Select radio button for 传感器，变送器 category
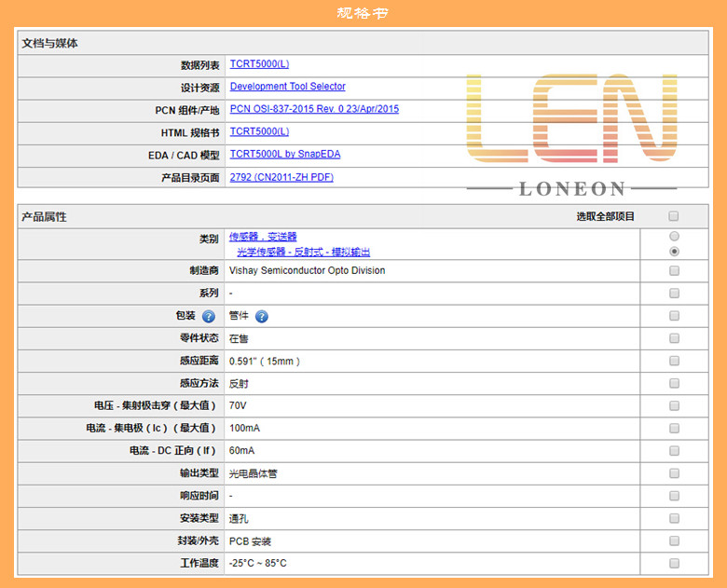This screenshot has height=588, width=727. [674, 237]
